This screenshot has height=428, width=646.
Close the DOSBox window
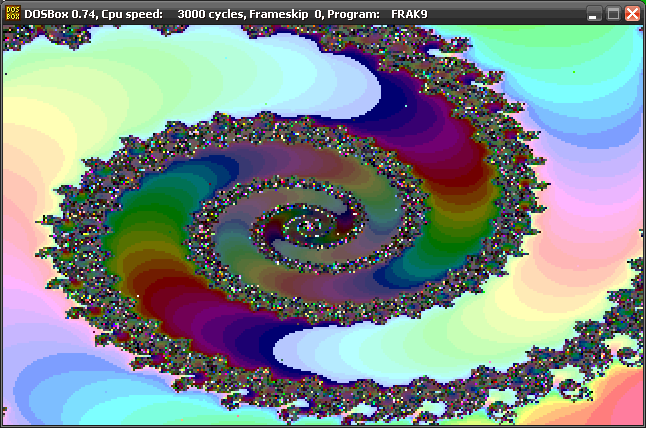tap(632, 14)
